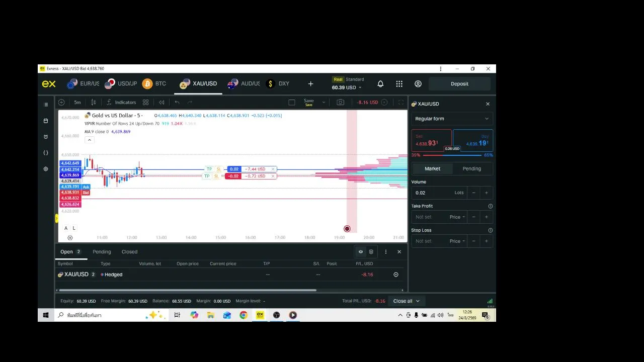The width and height of the screenshot is (644, 362).
Task: Open the apps grid menu
Action: (399, 84)
